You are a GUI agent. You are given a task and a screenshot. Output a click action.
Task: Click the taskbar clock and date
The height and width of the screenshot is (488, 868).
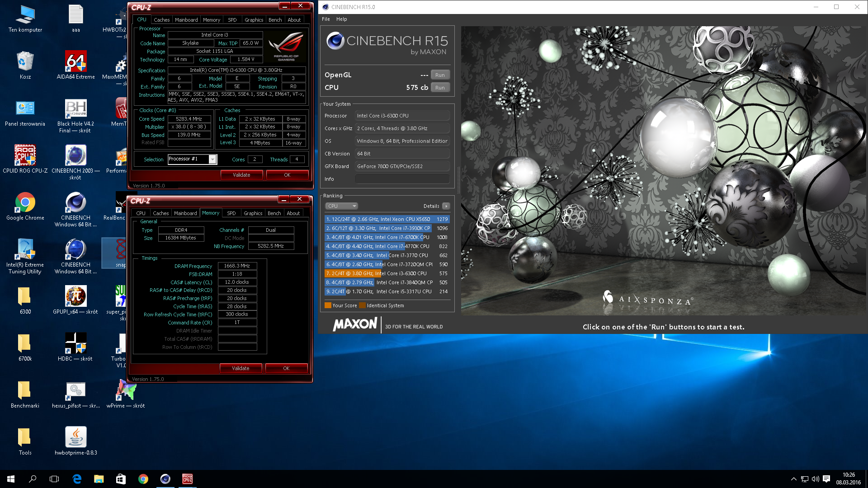pos(849,479)
